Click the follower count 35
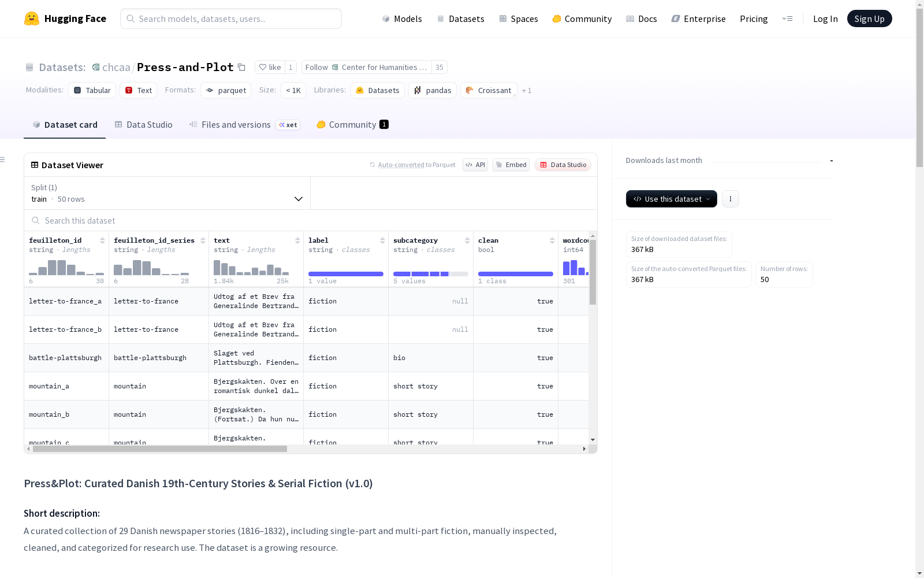 tap(439, 67)
